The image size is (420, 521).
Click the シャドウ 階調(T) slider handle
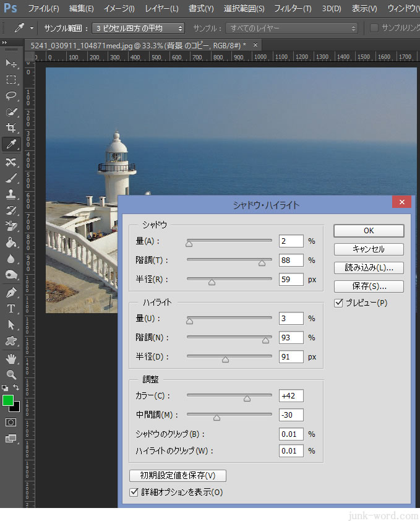tap(262, 263)
